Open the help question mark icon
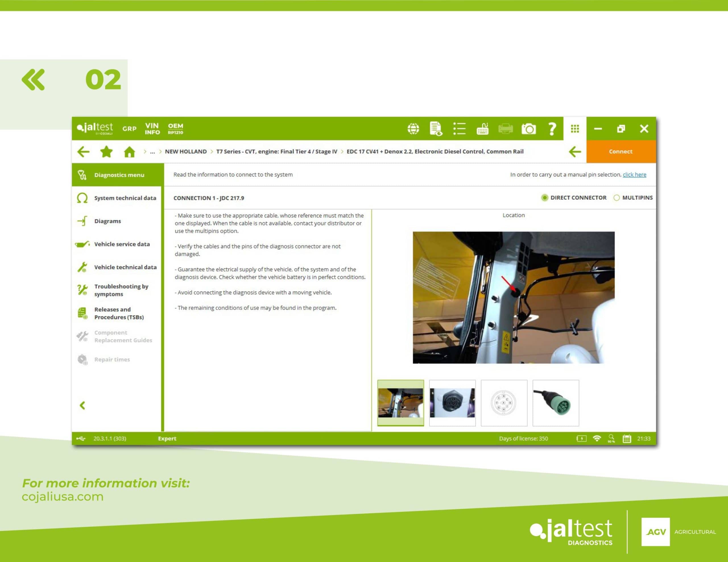The height and width of the screenshot is (562, 728). coord(552,129)
